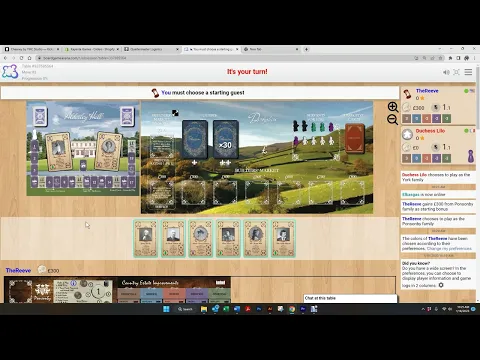
Task: Choose the rightmost starting guest card
Action: point(283,238)
